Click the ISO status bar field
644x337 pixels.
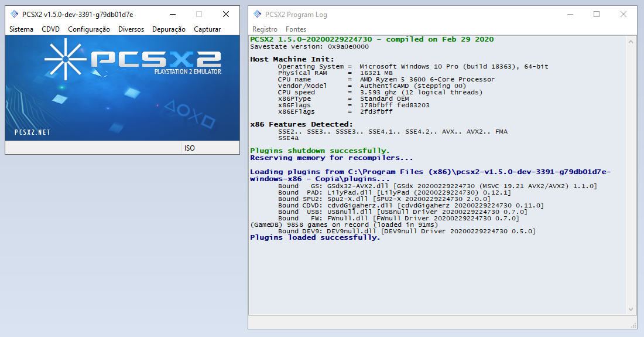pyautogui.click(x=210, y=148)
